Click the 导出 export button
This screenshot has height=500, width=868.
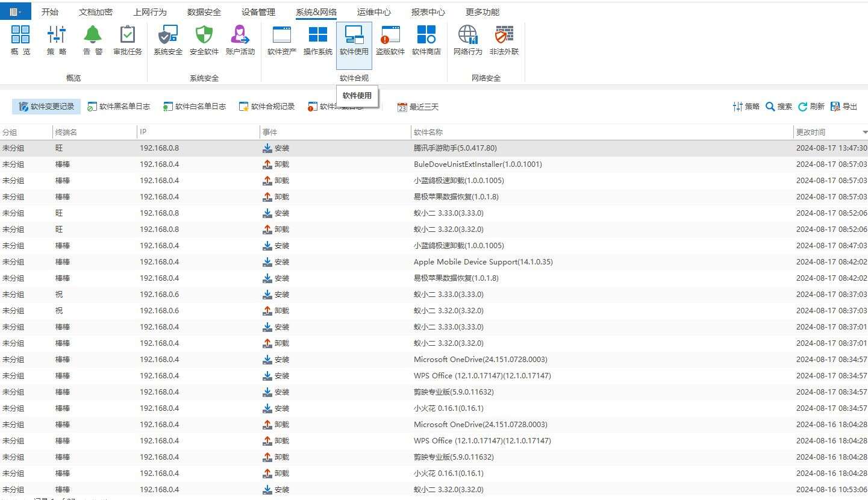[844, 107]
